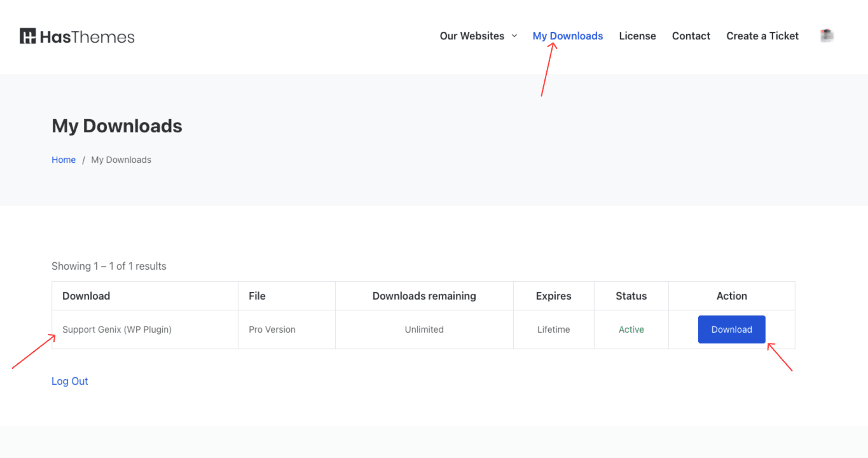Click the blue Download button
This screenshot has height=458, width=868.
point(731,329)
